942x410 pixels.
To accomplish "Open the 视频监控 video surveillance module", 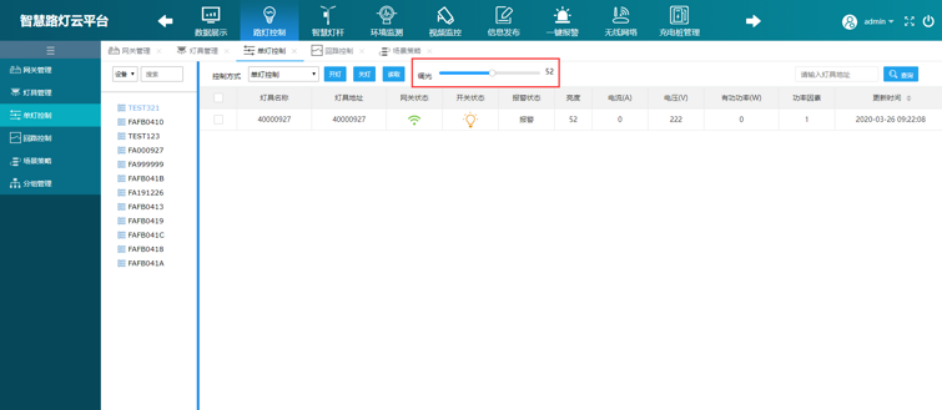I will click(445, 20).
